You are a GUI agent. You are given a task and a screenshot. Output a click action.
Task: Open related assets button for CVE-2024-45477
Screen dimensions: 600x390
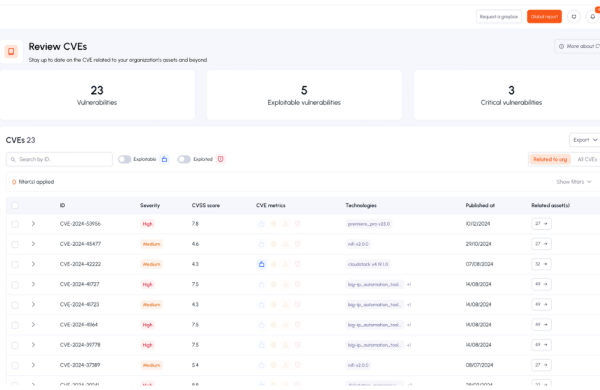pyautogui.click(x=541, y=244)
